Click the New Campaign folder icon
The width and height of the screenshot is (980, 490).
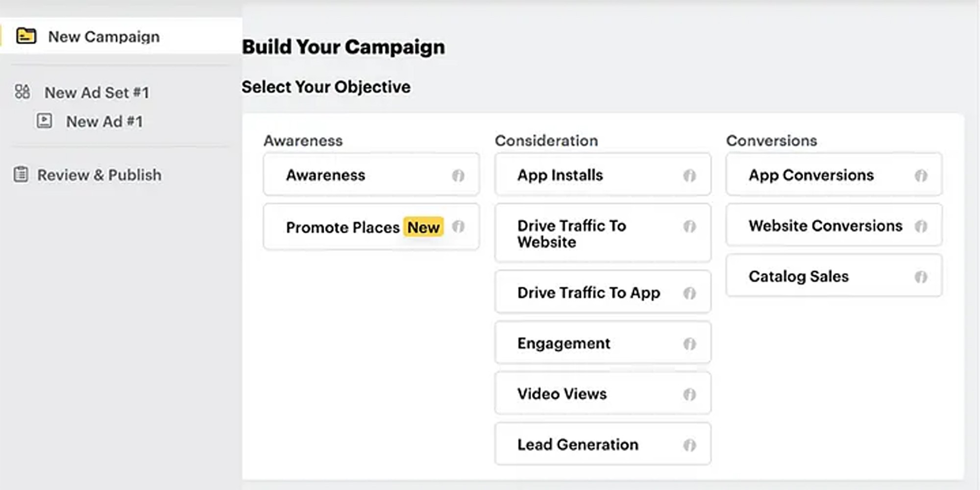click(x=26, y=36)
